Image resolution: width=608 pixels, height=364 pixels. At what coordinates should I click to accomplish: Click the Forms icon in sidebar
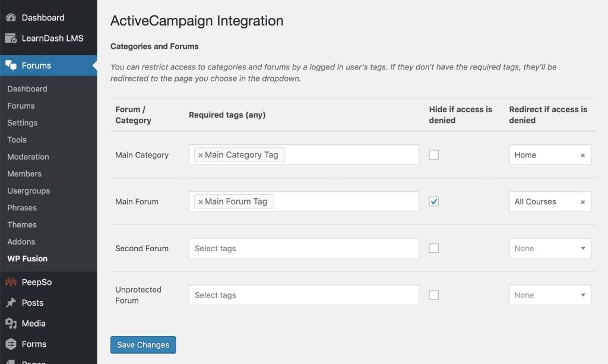pyautogui.click(x=11, y=344)
